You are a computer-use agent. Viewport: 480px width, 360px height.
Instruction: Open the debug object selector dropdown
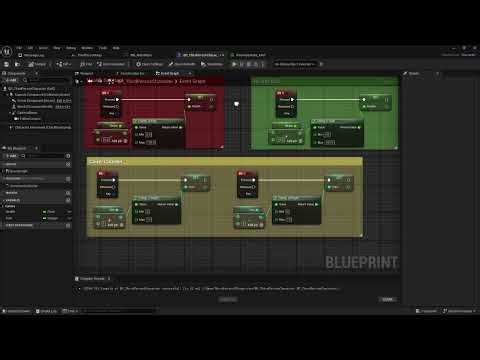pyautogui.click(x=295, y=64)
